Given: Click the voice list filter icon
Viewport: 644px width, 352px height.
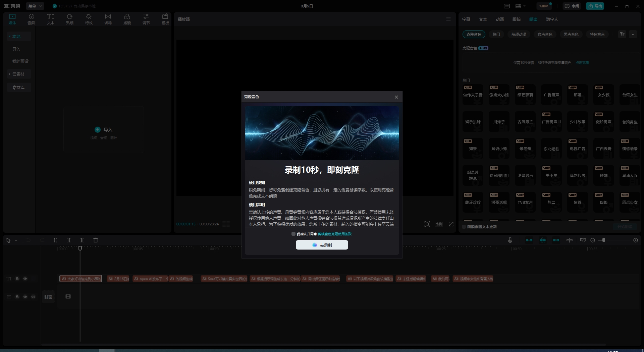Looking at the screenshot, I should (x=622, y=34).
